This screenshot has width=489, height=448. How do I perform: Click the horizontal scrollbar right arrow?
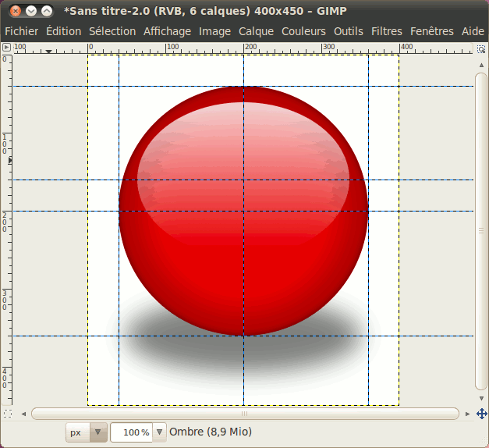[x=467, y=414]
